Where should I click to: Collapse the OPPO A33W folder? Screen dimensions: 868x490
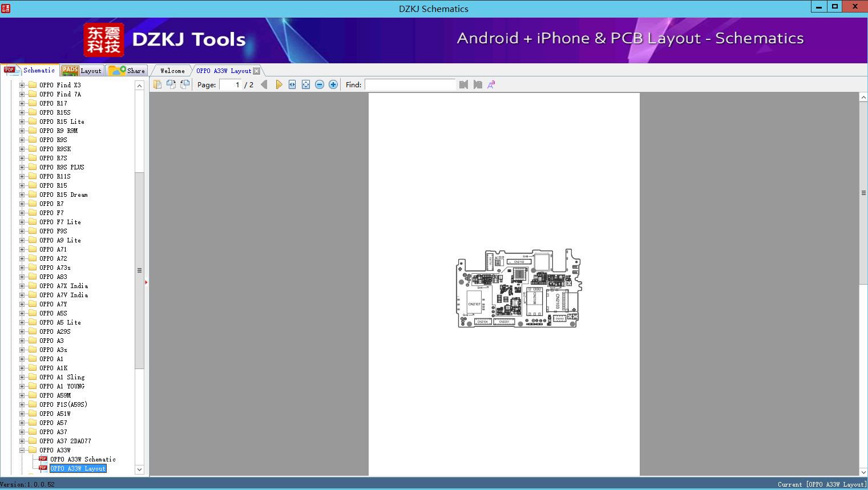point(22,450)
